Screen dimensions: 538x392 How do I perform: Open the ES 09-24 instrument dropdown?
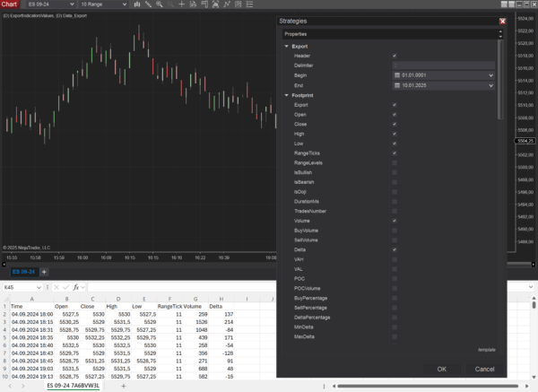pyautogui.click(x=51, y=4)
